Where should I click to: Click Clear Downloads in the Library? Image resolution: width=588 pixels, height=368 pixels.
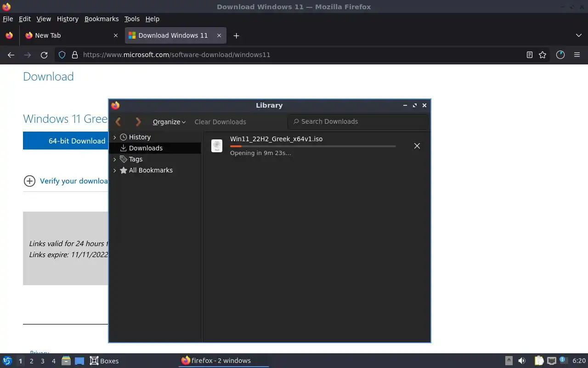point(220,122)
